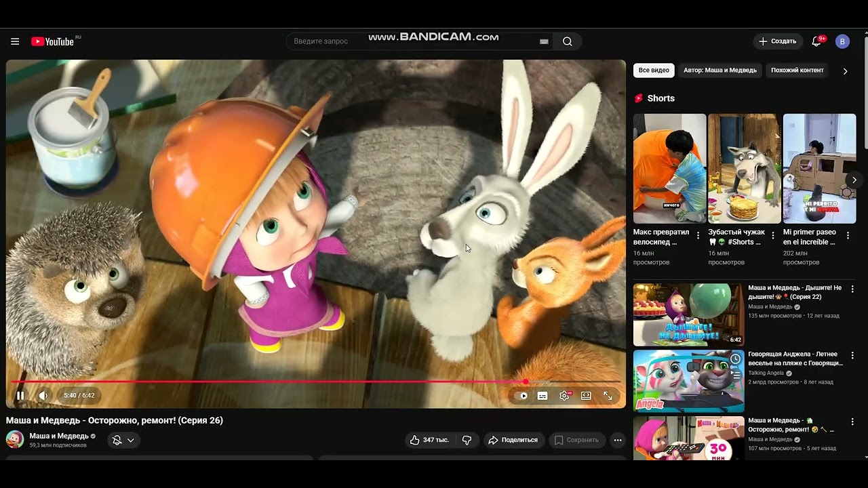Open the subscription notification bell dropdown
The height and width of the screenshot is (488, 868).
[123, 440]
